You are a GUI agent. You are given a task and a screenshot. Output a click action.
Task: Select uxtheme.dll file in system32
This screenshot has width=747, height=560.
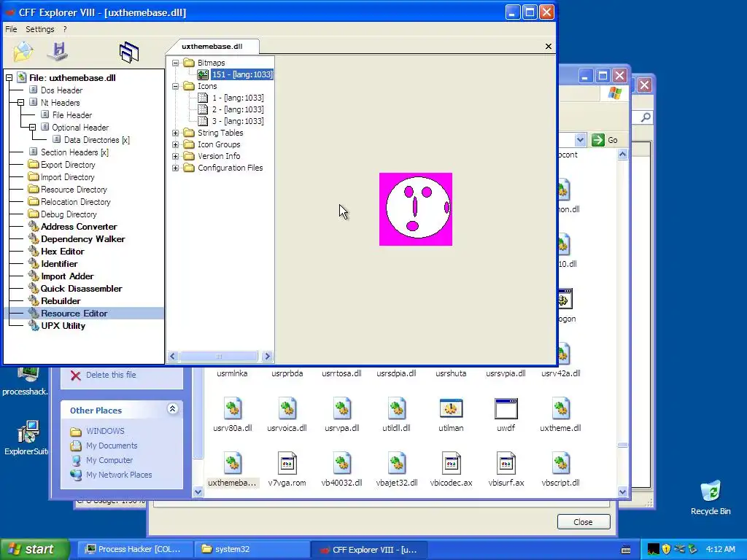pyautogui.click(x=561, y=415)
